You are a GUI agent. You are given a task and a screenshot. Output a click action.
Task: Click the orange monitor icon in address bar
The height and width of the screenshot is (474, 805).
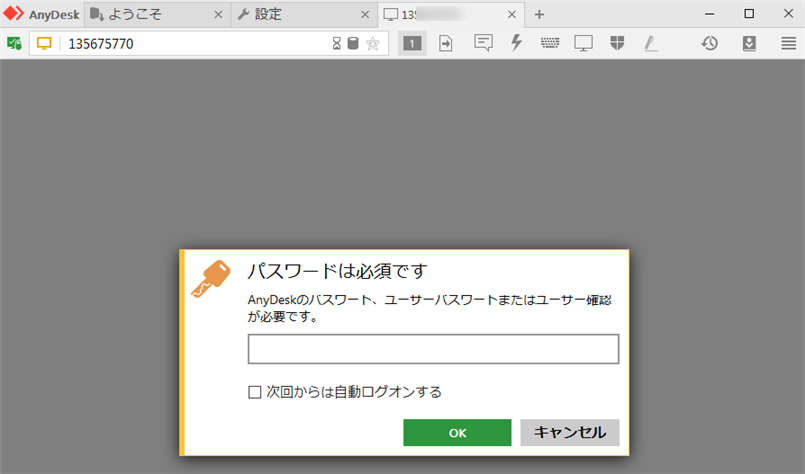tap(44, 44)
